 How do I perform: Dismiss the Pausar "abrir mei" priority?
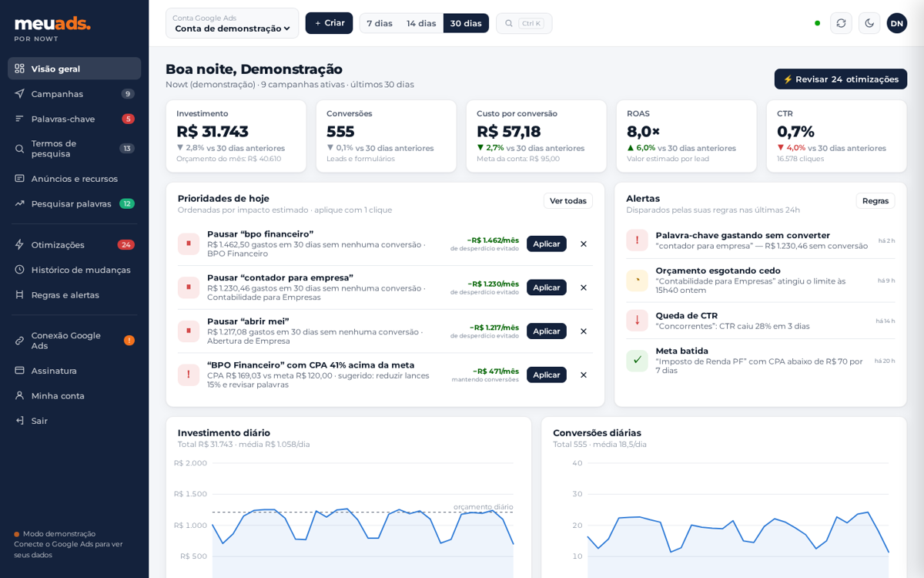[584, 331]
